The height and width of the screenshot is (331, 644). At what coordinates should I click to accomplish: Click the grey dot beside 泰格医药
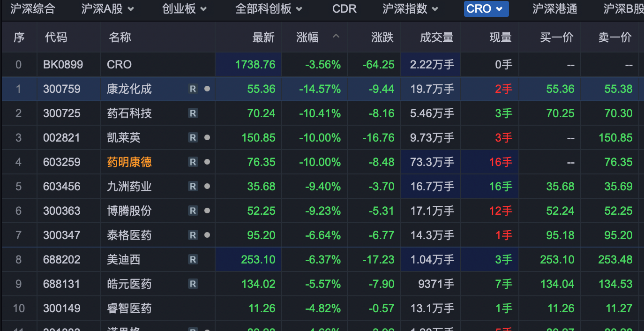pyautogui.click(x=207, y=235)
